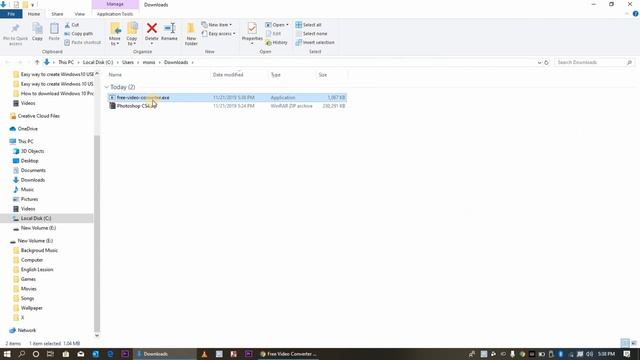Create a New folder from the ribbon

tap(191, 34)
